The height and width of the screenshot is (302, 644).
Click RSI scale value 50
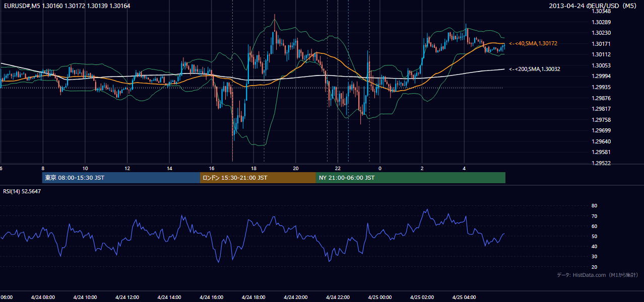(594, 236)
